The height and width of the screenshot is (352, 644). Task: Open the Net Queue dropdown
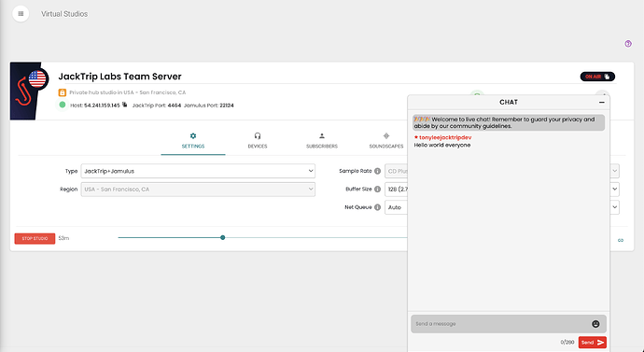[x=501, y=207]
